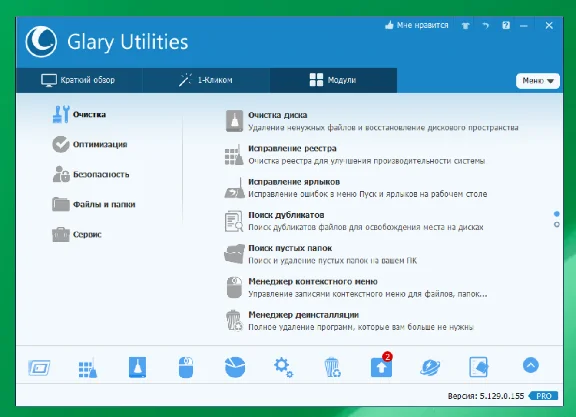Click the first (filled) page indicator dot
Image resolution: width=576 pixels, height=417 pixels.
coord(557,214)
